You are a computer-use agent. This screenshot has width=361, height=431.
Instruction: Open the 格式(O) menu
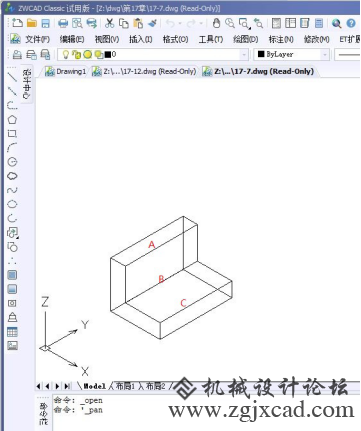[175, 39]
